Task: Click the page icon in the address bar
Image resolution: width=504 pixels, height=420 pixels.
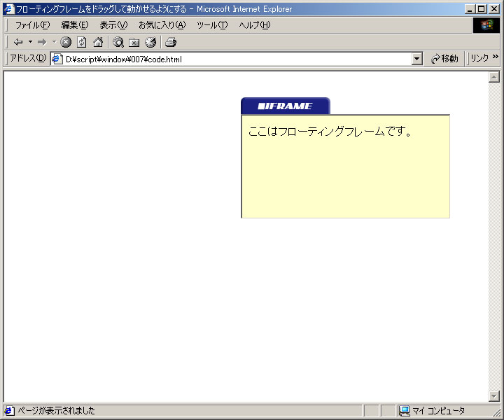Action: 57,59
